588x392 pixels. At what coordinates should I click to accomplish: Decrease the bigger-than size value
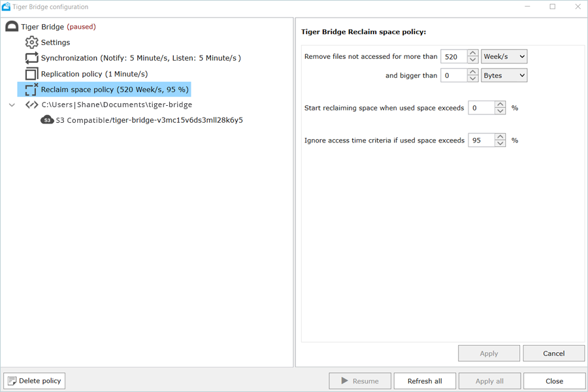(x=473, y=79)
